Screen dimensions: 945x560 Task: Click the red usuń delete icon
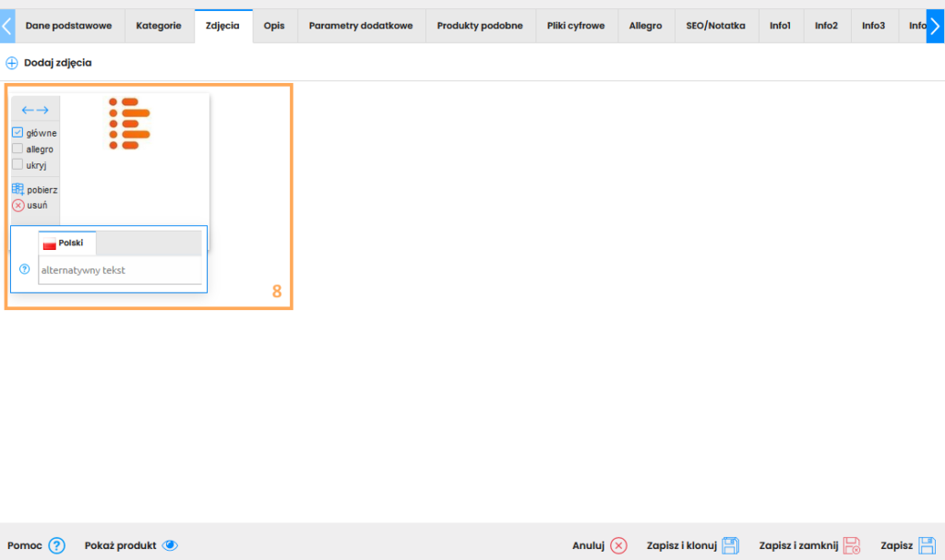click(x=18, y=205)
